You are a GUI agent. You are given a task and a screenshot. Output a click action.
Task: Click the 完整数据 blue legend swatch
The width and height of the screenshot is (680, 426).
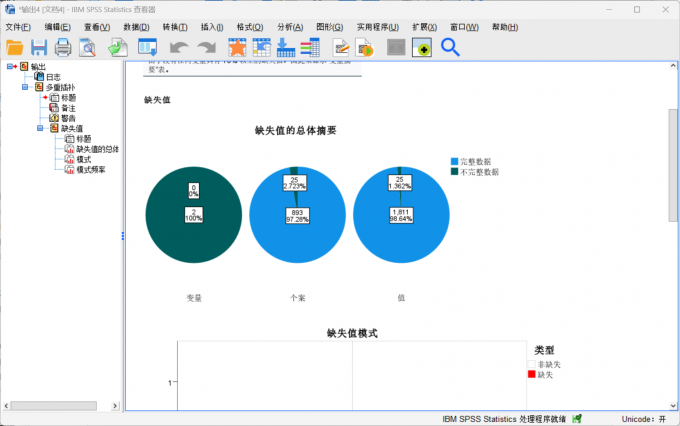tap(454, 161)
